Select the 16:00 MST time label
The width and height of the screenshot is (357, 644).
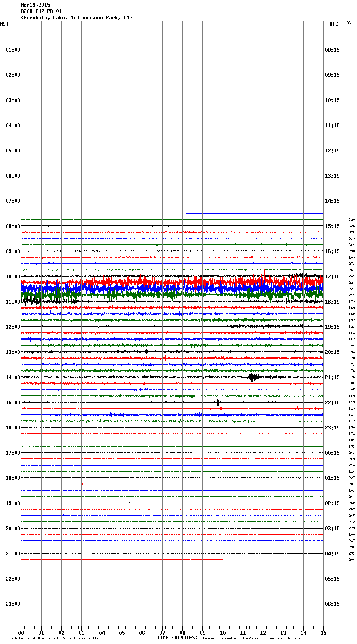point(13,428)
